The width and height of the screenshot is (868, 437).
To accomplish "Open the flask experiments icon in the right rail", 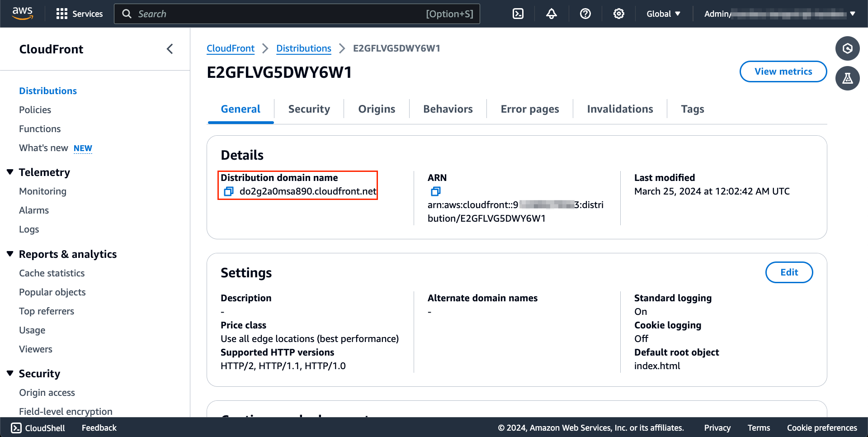I will coord(848,78).
